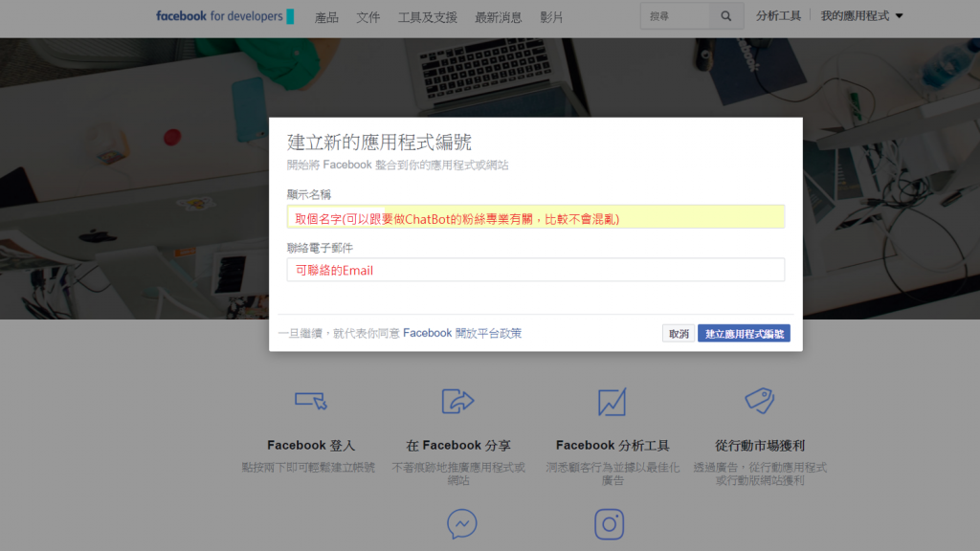The image size is (980, 551).
Task: Click the text 不著痕跡地推廣應用程式或網站
Action: (x=458, y=474)
